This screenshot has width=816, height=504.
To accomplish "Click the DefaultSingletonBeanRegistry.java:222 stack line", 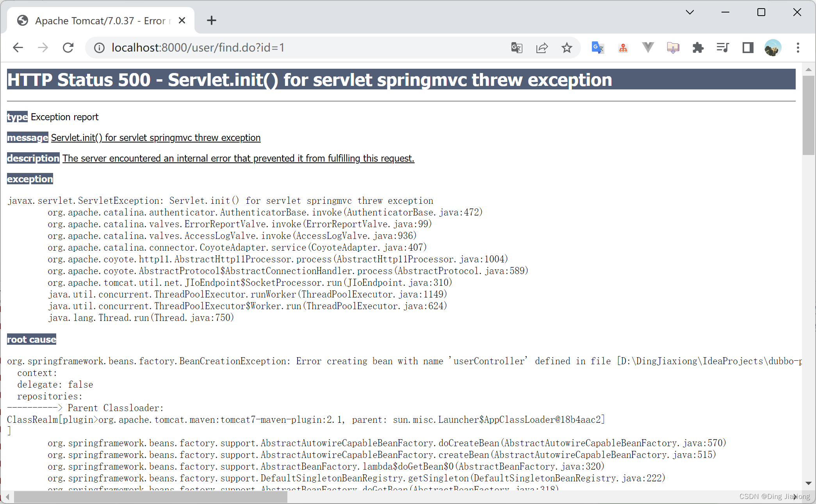I will pyautogui.click(x=356, y=478).
